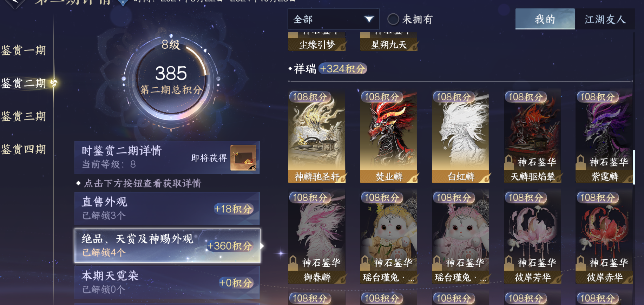Open the 全部 category dropdown

333,19
